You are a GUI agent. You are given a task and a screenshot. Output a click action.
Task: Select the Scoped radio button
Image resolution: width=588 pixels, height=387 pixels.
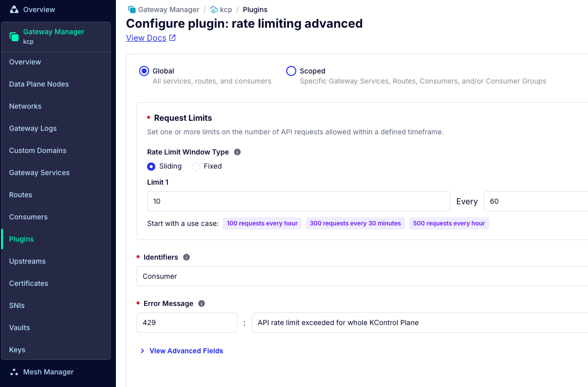point(291,71)
